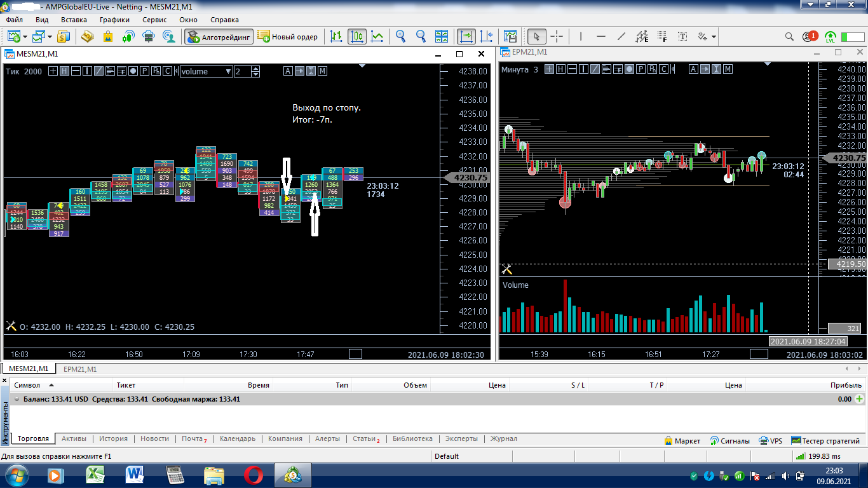Open the VPS link in bottom panel
This screenshot has height=488, width=868.
click(x=771, y=440)
